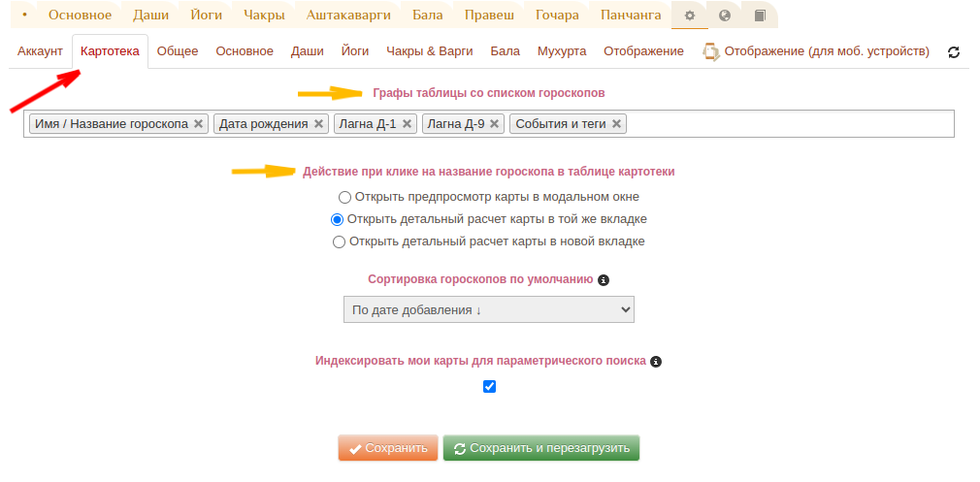
Task: Switch to the Бала settings sub-tab
Action: [505, 51]
